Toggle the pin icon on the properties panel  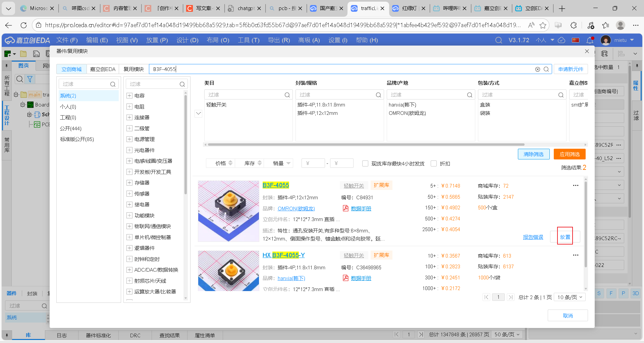(x=637, y=66)
